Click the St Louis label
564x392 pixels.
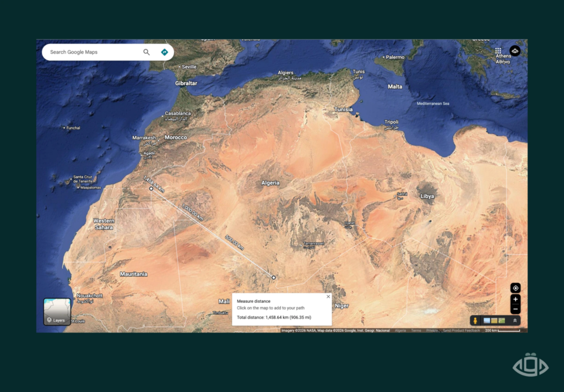(78, 321)
